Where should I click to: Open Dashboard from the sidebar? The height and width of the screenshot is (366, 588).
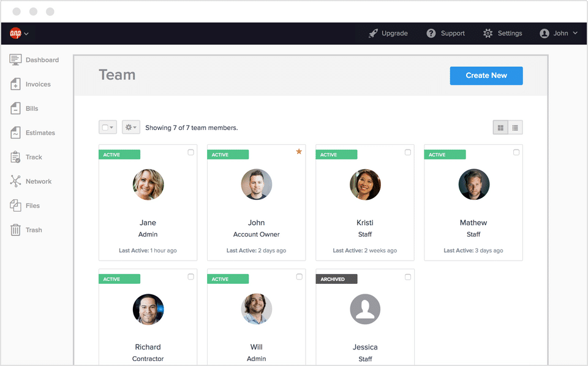tap(42, 59)
